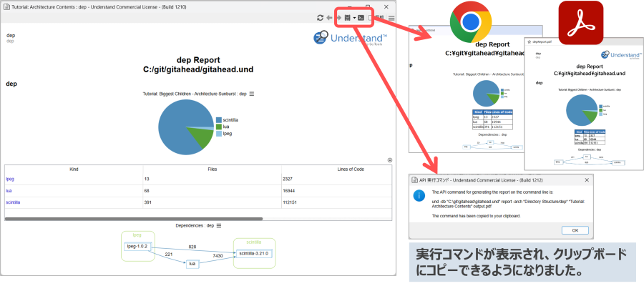
Task: Click the Understand logo in the PDF window
Action: tap(621, 54)
